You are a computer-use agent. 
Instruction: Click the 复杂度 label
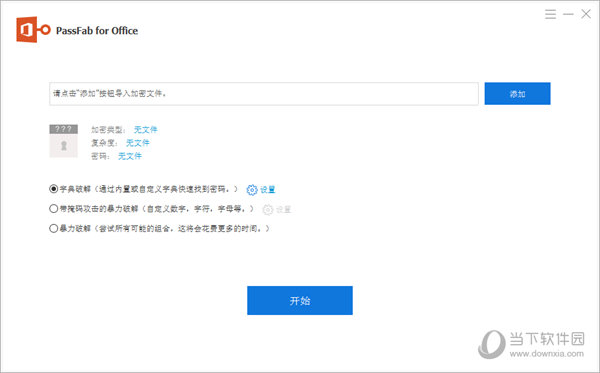pos(104,143)
